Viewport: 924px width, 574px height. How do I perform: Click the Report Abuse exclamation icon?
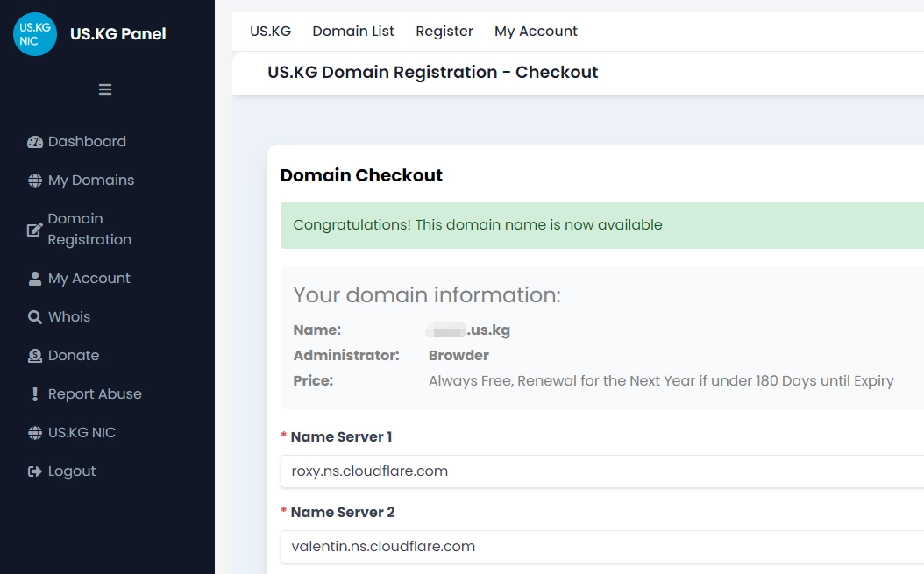click(x=35, y=394)
